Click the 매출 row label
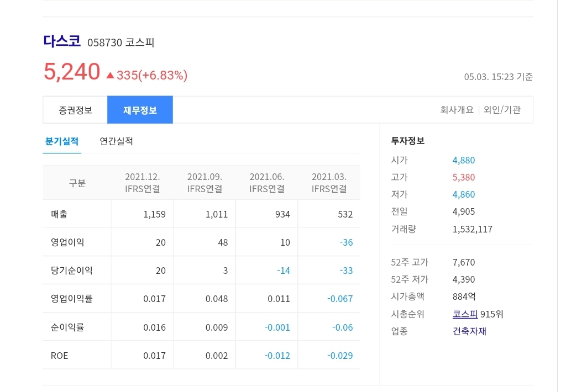Viewport: 566px width, 392px height. (60, 214)
